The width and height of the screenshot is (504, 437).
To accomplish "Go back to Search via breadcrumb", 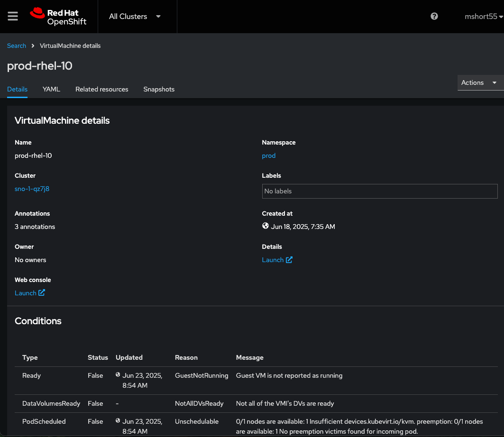I will pyautogui.click(x=17, y=46).
